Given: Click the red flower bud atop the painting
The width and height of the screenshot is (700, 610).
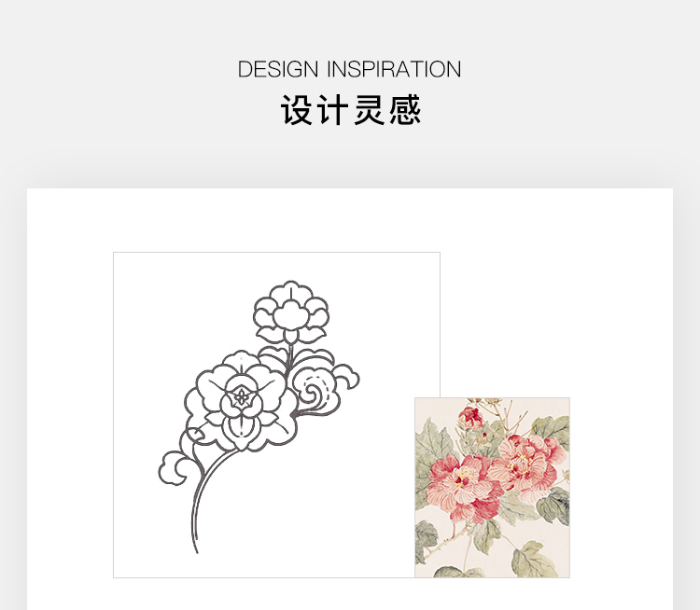Looking at the screenshot, I should tap(470, 418).
